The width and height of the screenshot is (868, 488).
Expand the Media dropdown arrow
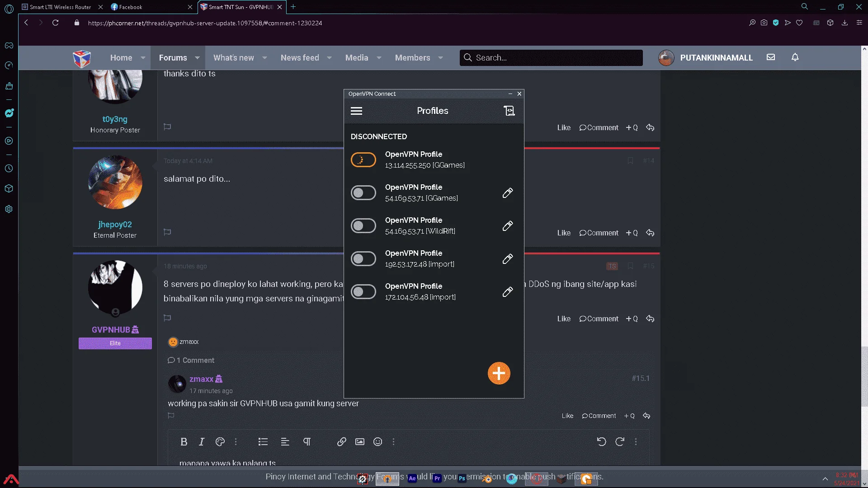[x=379, y=58]
